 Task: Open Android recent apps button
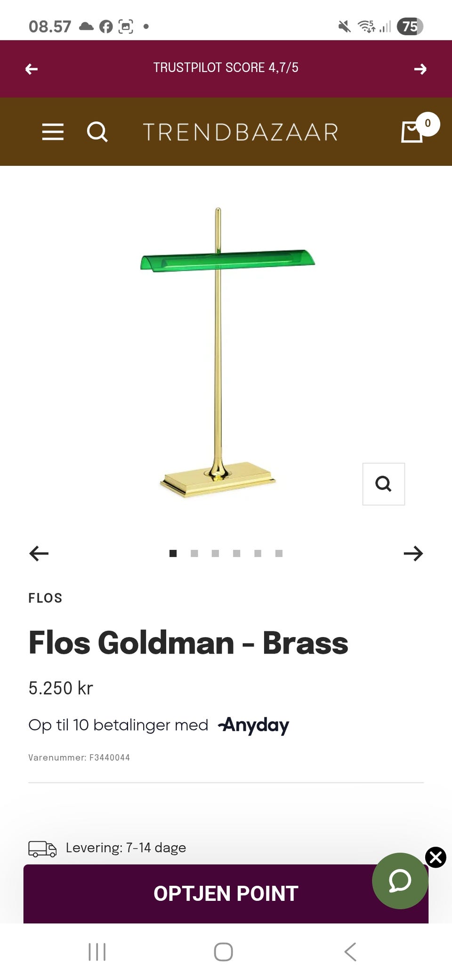(x=97, y=952)
